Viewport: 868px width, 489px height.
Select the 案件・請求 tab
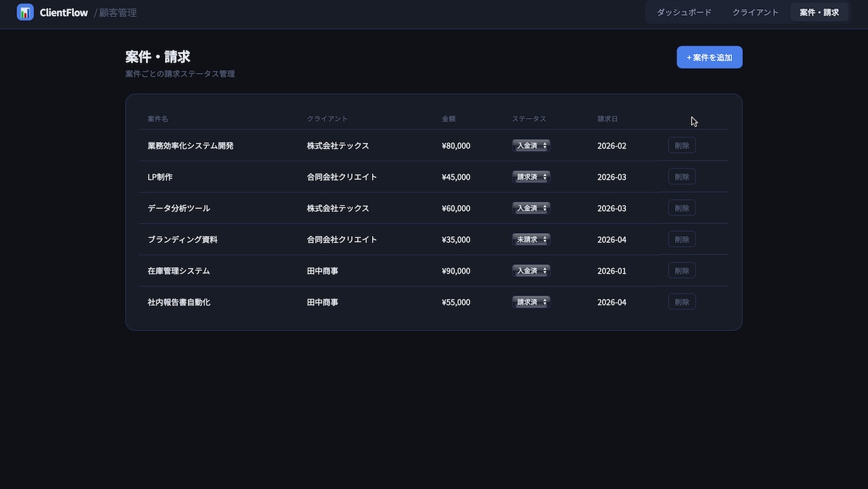click(819, 12)
